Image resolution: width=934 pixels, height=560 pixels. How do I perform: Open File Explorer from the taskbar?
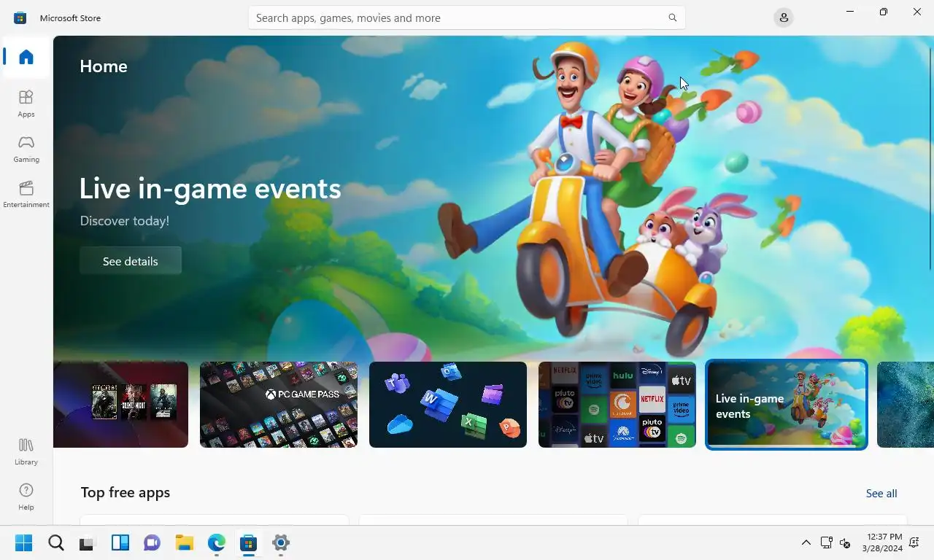[x=185, y=542]
